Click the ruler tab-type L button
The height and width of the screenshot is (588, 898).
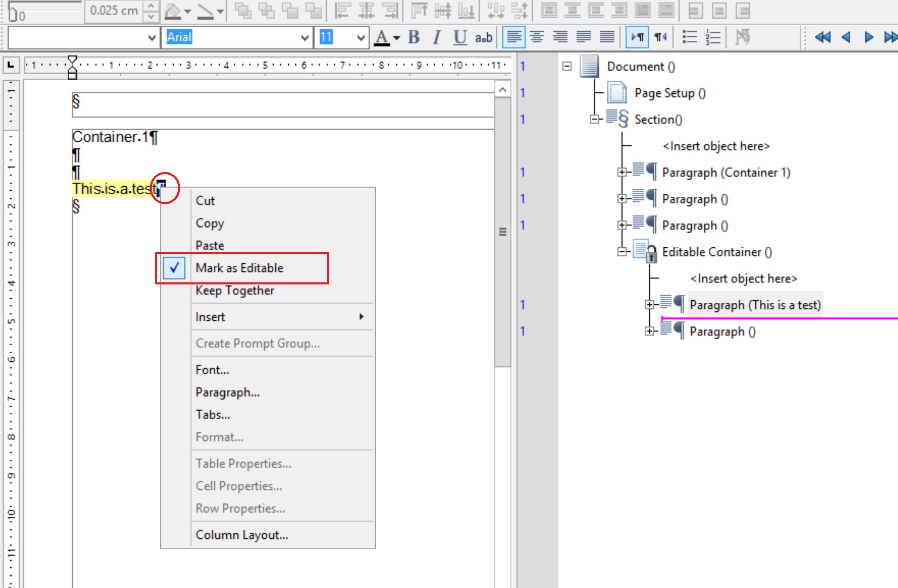(11, 65)
